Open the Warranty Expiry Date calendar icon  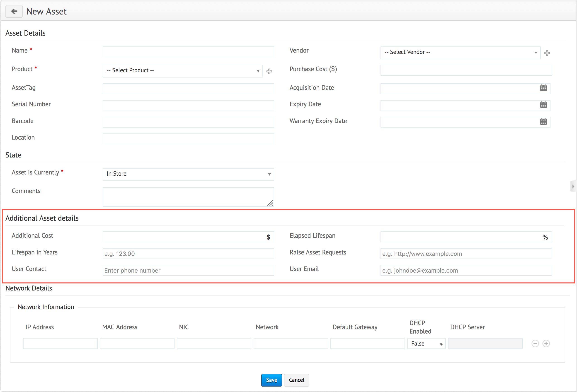coord(543,121)
